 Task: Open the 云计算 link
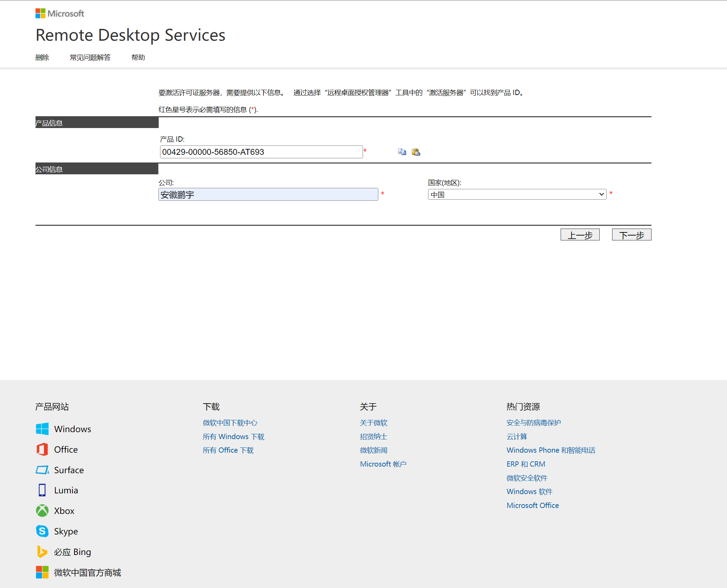pyautogui.click(x=517, y=437)
